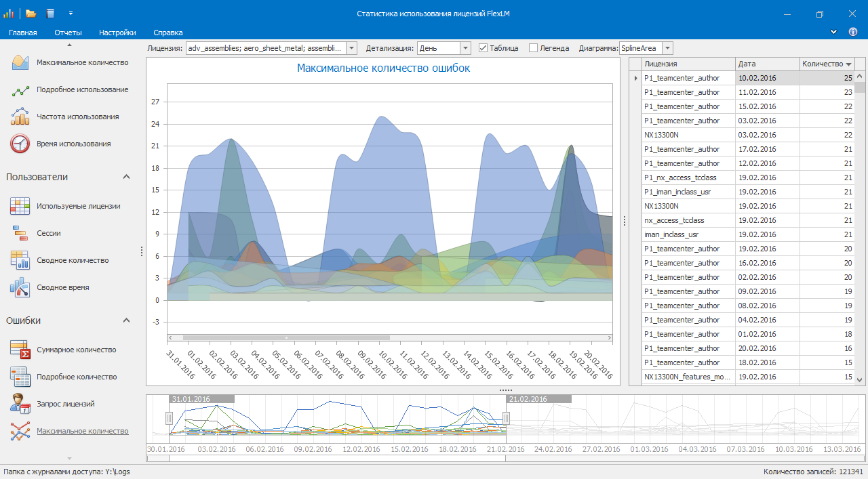Open the Настройки menu

(117, 33)
